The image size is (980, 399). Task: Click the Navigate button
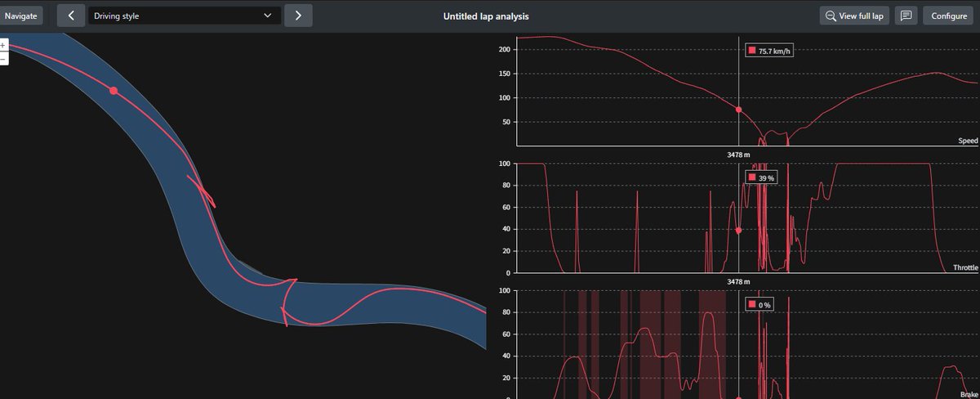pyautogui.click(x=20, y=16)
